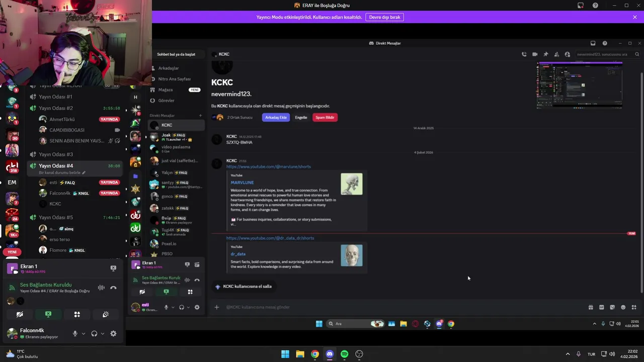Join voice channel Yayın Odası #3
Viewport: 644px width, 362px height.
coord(56,154)
